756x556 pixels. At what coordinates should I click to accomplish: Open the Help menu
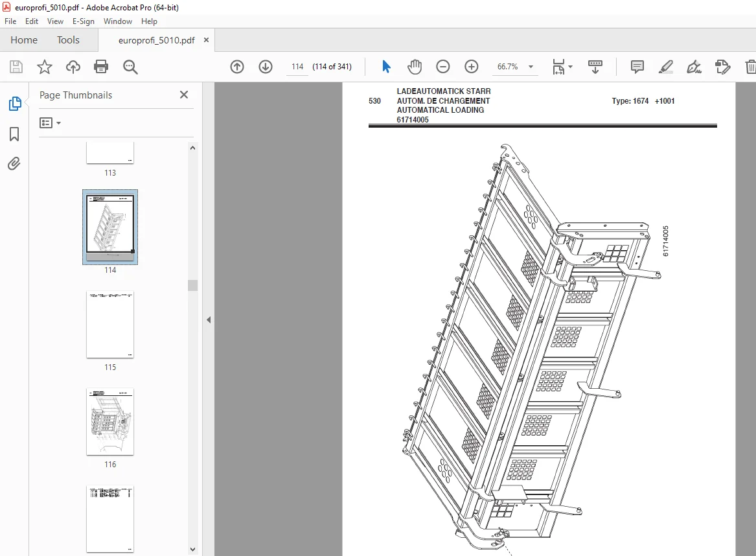(149, 21)
